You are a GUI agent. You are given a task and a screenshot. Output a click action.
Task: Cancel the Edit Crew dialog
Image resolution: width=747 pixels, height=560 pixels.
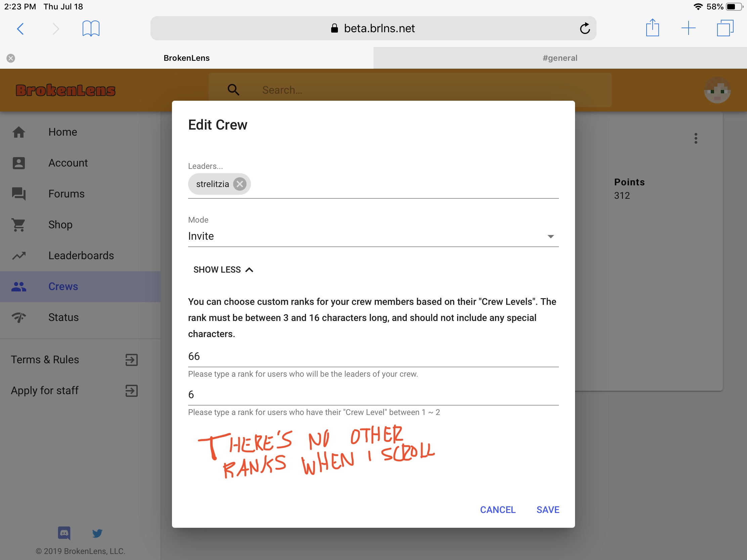[x=498, y=510]
